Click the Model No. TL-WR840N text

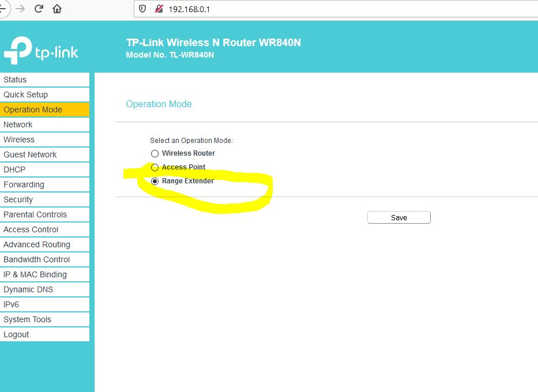[x=170, y=55]
